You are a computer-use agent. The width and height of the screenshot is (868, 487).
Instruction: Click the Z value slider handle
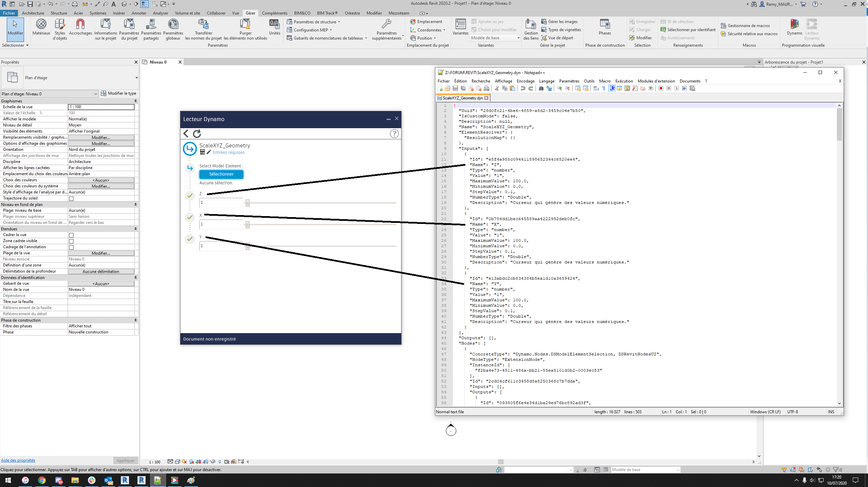click(247, 203)
